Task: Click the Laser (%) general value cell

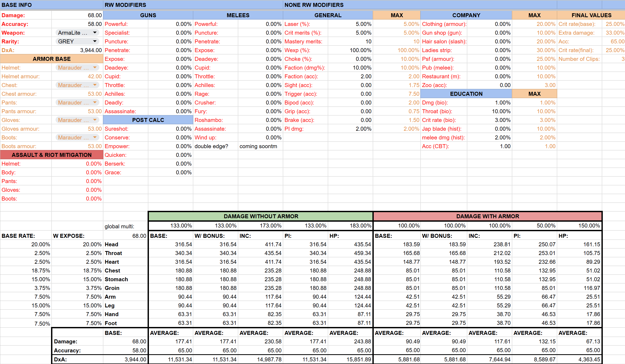Action: coord(350,24)
